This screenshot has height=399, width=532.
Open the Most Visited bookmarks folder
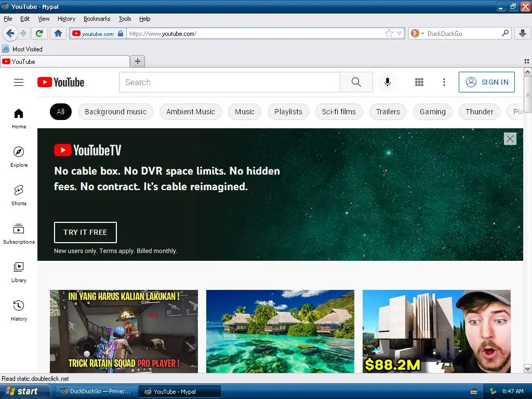point(22,49)
